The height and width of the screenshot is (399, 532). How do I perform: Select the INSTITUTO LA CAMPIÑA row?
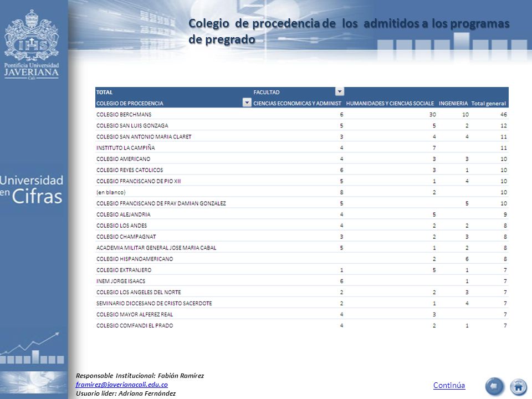pos(301,147)
